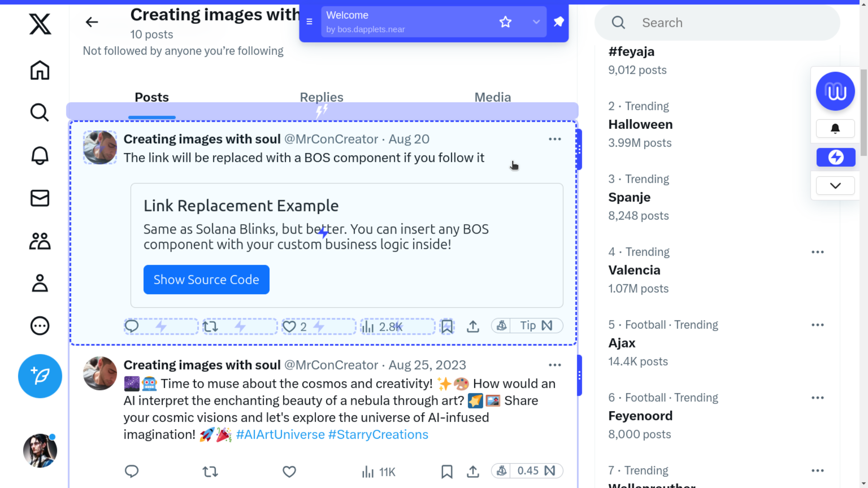Pin the Welcome mutation bar
This screenshot has height=488, width=868.
(x=558, y=21)
